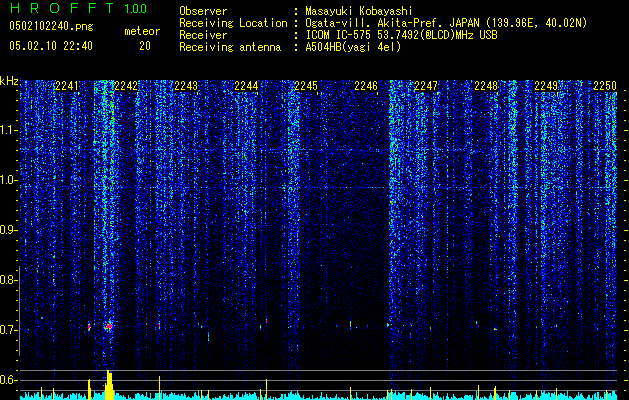Viewport: 629px width, 400px height.
Task: Select the meteor count value 20
Action: click(x=145, y=46)
